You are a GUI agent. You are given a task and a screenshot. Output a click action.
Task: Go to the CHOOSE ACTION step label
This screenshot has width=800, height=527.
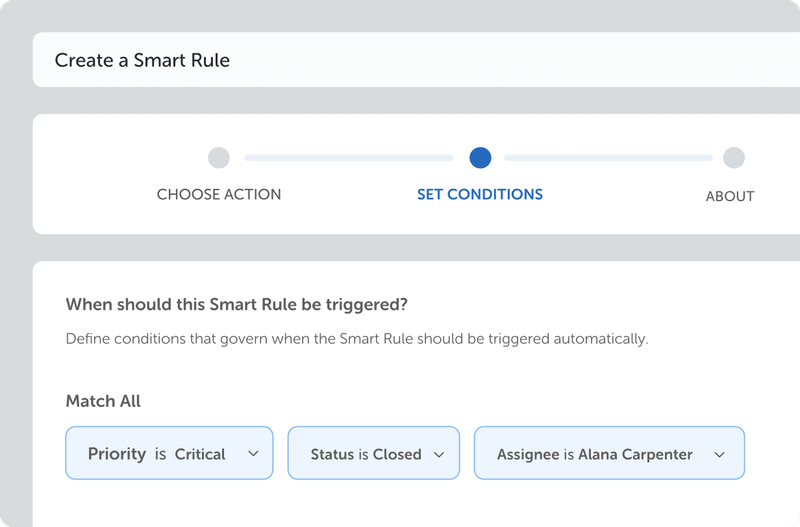pyautogui.click(x=219, y=194)
